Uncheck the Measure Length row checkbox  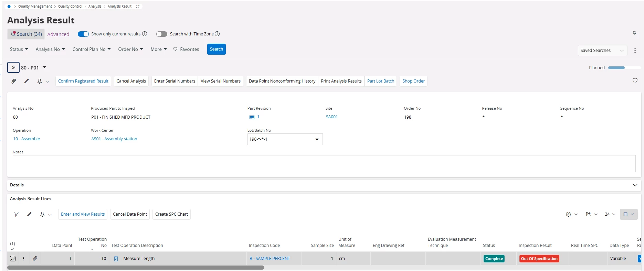[x=13, y=259]
